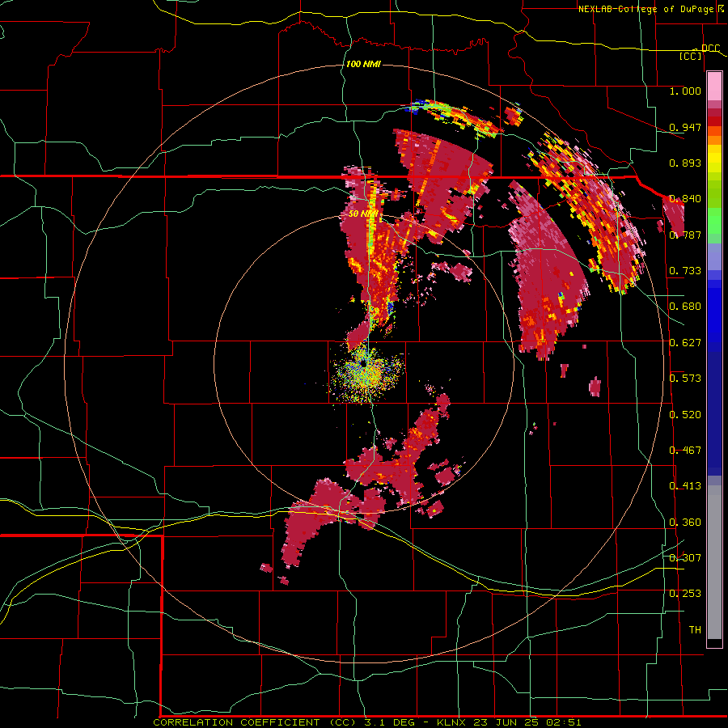Screen dimensions: 728x728
Task: Select the 0.840 scale value
Action: (685, 199)
